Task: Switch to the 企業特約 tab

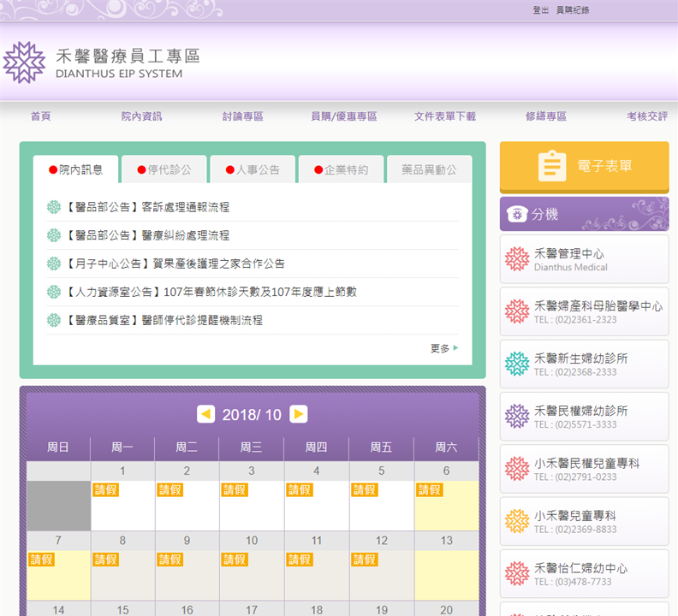Action: (x=342, y=169)
